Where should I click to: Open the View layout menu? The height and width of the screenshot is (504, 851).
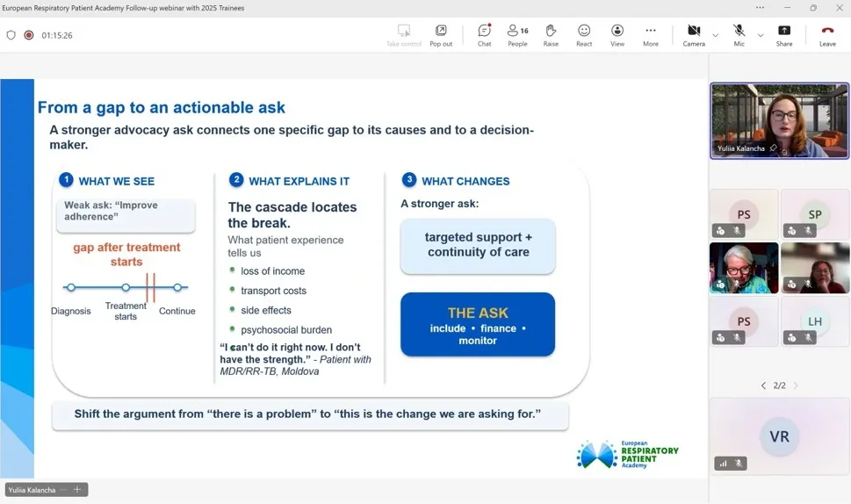[617, 35]
